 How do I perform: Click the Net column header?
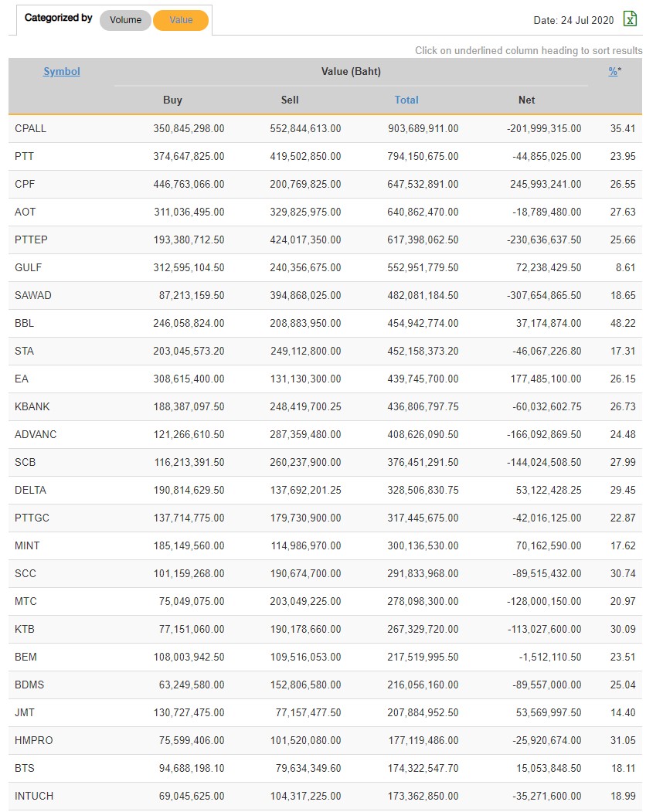click(x=527, y=100)
